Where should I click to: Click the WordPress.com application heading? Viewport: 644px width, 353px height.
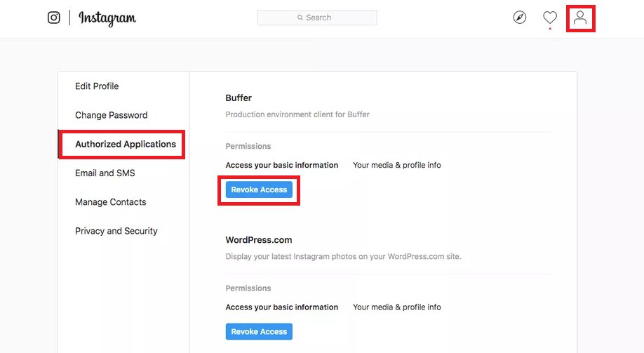click(x=259, y=240)
